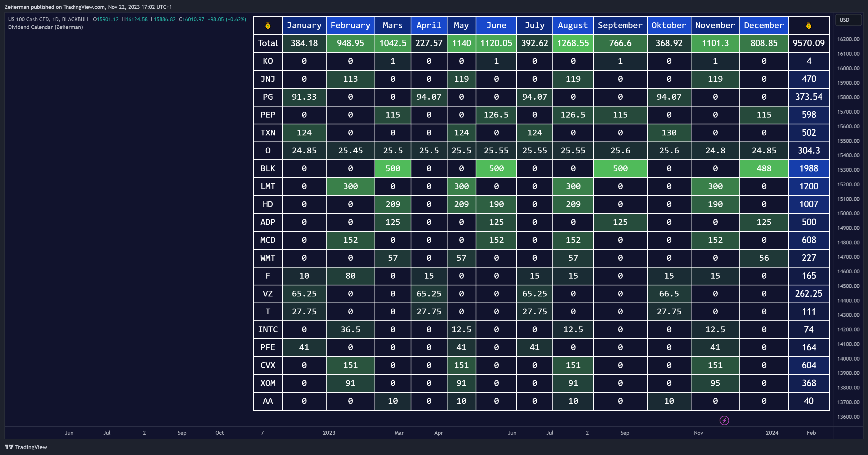
Task: Click the January total 384.18 cell
Action: pos(304,43)
